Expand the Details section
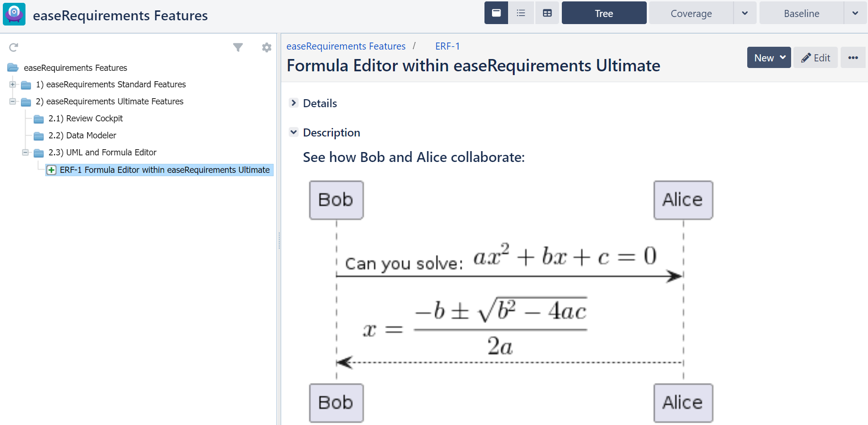This screenshot has width=868, height=425. coord(293,103)
